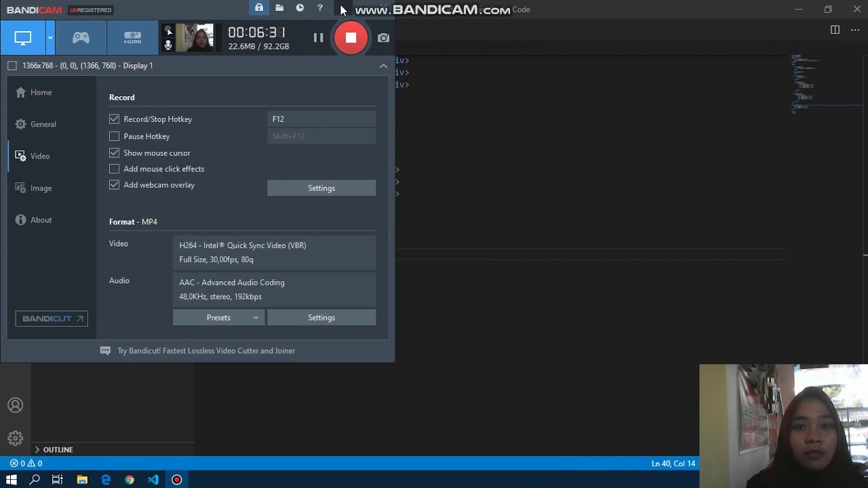Collapse the Bandicam panel with chevron
The height and width of the screenshot is (488, 868).
coord(383,66)
